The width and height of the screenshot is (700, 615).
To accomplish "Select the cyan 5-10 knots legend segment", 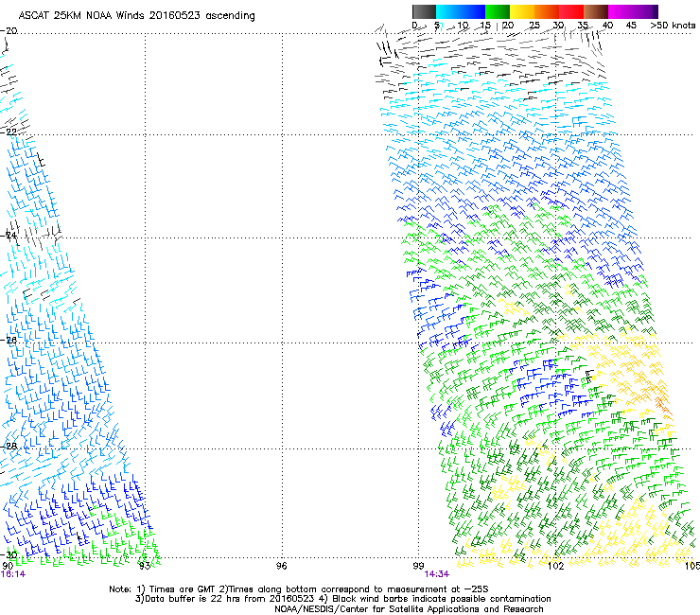I will 448,11.
